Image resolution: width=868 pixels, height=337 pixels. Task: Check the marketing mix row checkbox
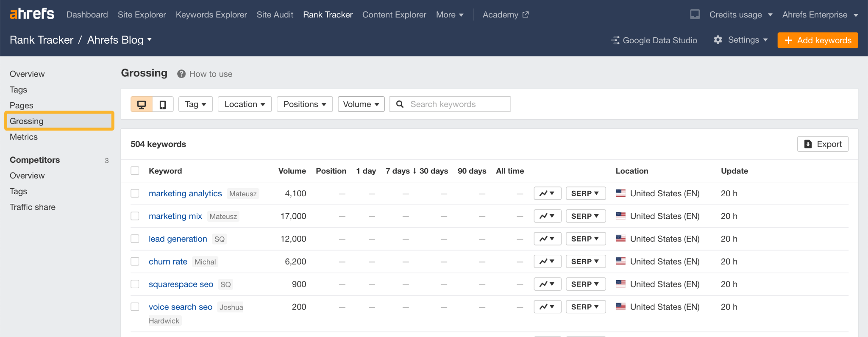[135, 216]
